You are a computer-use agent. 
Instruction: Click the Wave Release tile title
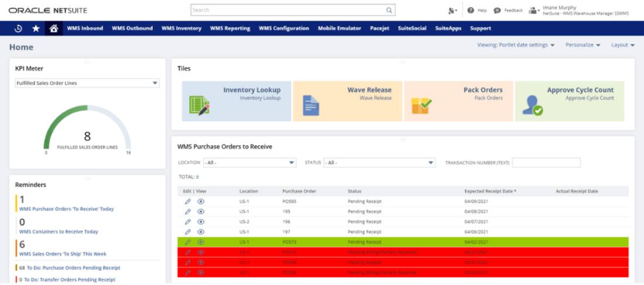[369, 90]
